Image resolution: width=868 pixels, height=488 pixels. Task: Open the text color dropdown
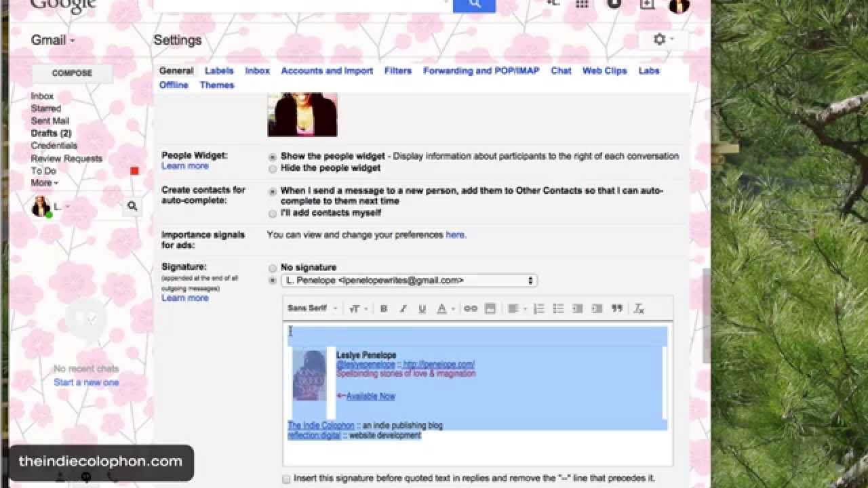tap(446, 308)
